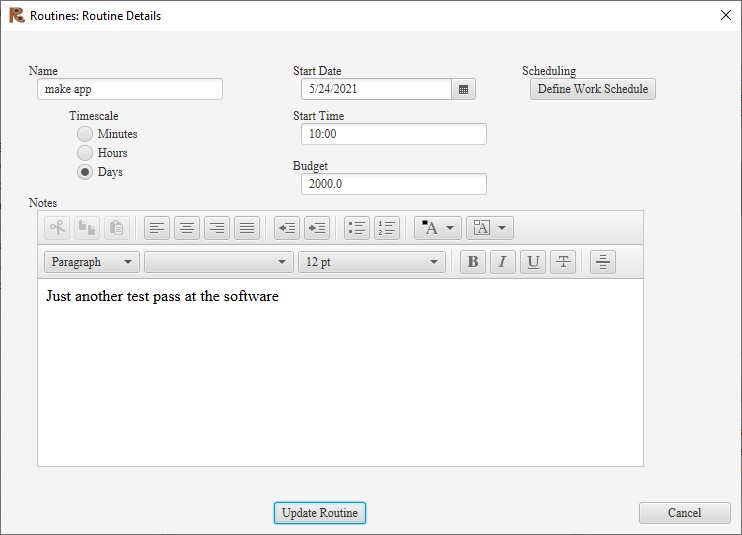Viewport: 742px width, 535px height.
Task: Toggle Strikethrough formatting
Action: click(563, 262)
